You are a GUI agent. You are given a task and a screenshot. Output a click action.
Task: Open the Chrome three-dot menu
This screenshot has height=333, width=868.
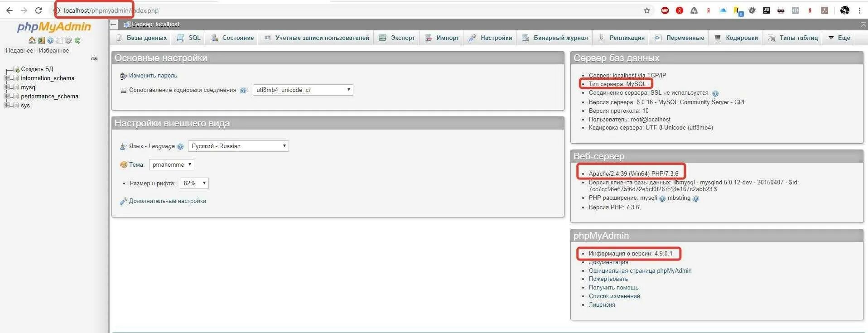[x=859, y=10]
